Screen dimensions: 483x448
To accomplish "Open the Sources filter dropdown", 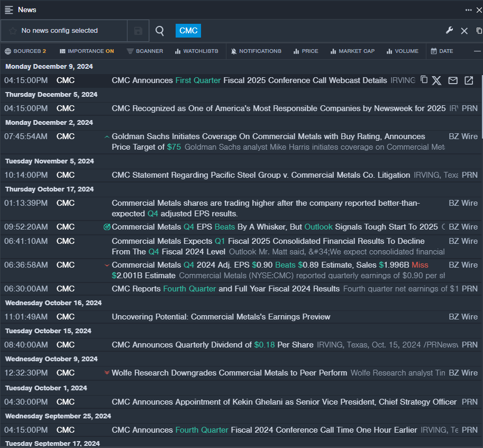I will 25,51.
